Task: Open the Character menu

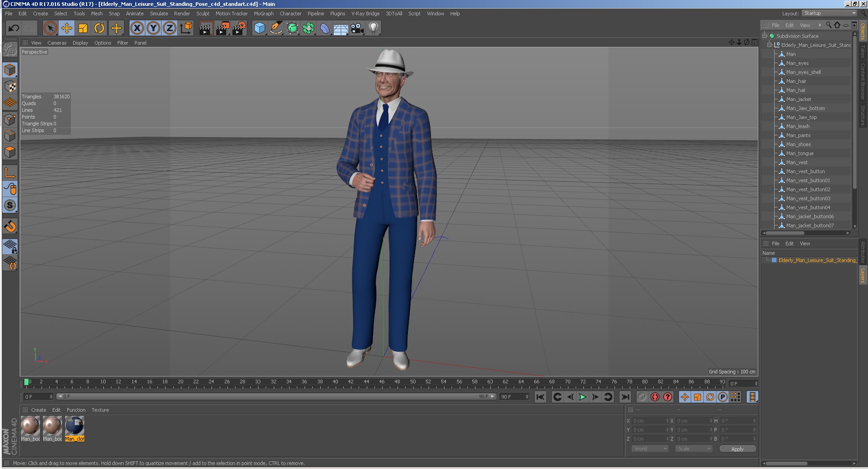Action: [290, 14]
